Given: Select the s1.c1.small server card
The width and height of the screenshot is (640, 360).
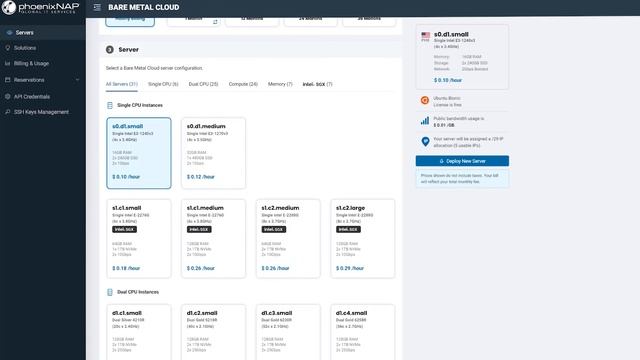Looking at the screenshot, I should pos(139,239).
